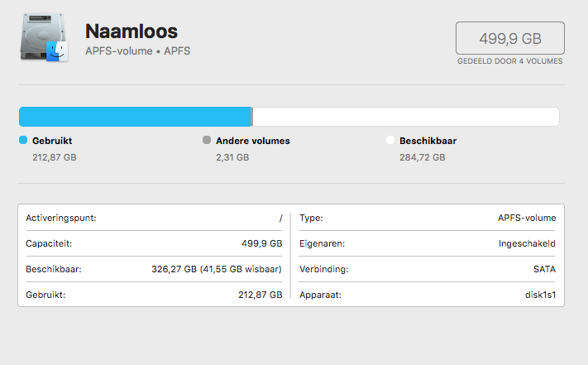Click the white available portion of storage bar

407,117
